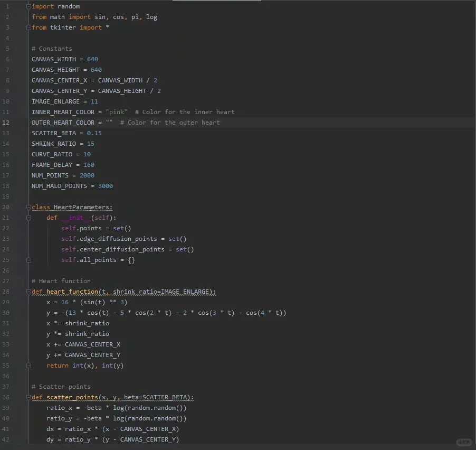The image size is (476, 450).
Task: Click the NUM_POINTS value 2000
Action: click(x=87, y=176)
